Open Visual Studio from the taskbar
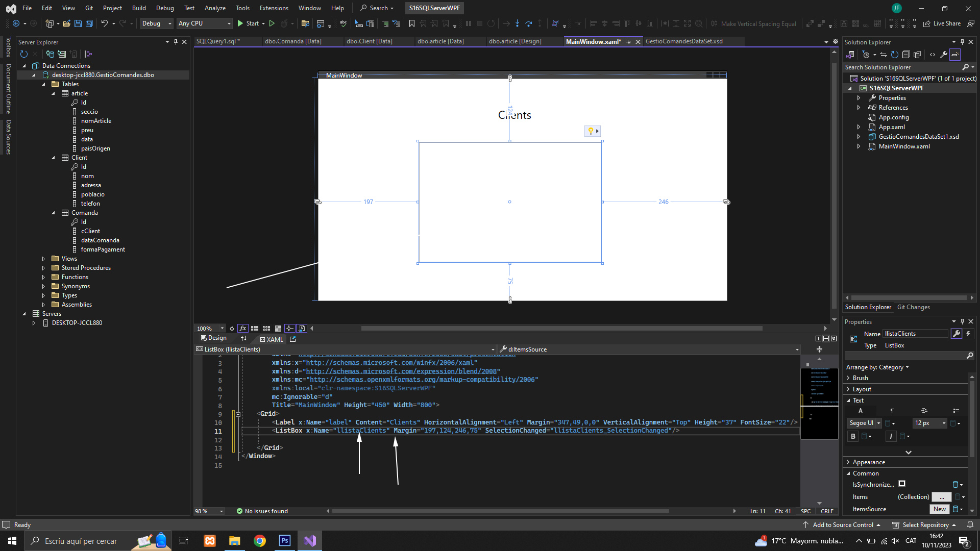The width and height of the screenshot is (980, 551). (x=310, y=541)
